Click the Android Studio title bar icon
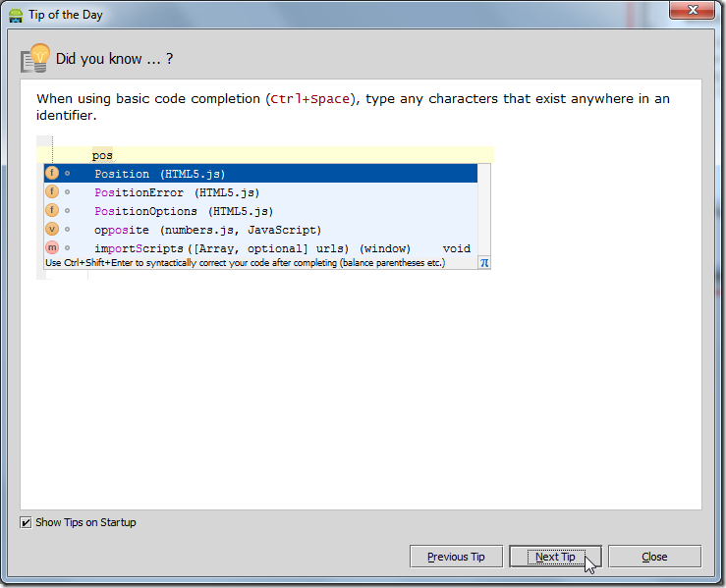The image size is (726, 588). click(x=16, y=15)
